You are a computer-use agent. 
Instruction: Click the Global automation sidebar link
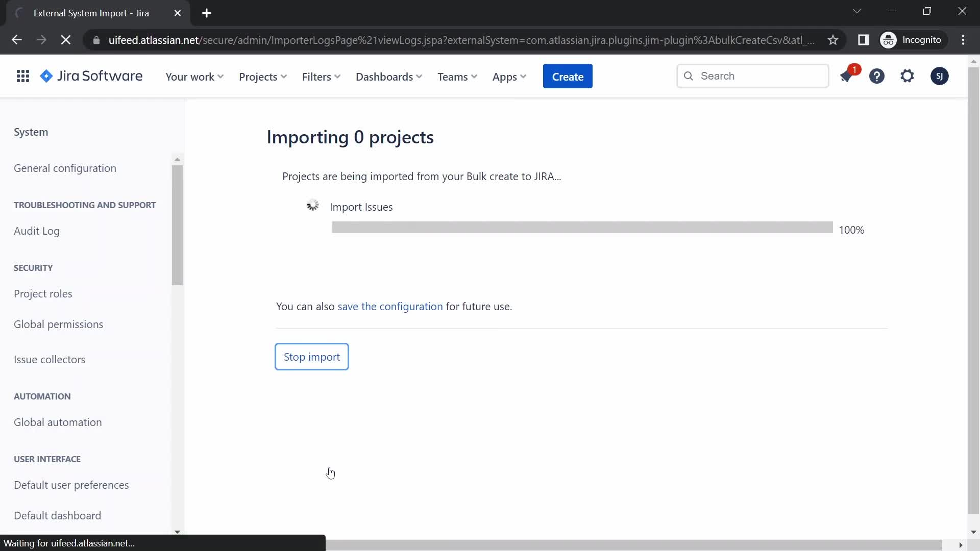pos(57,422)
